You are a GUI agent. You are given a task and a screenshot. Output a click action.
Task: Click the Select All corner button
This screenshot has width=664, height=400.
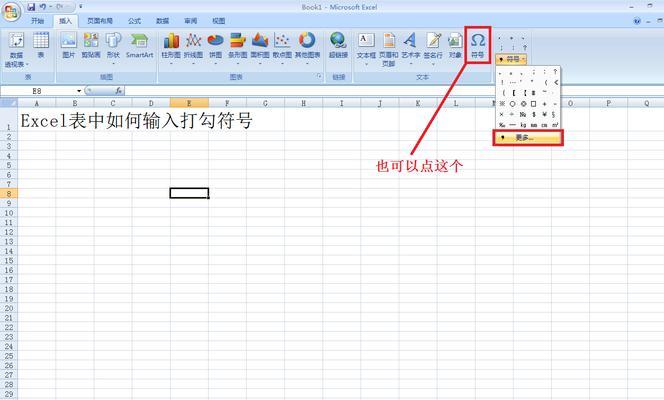tap(9, 103)
